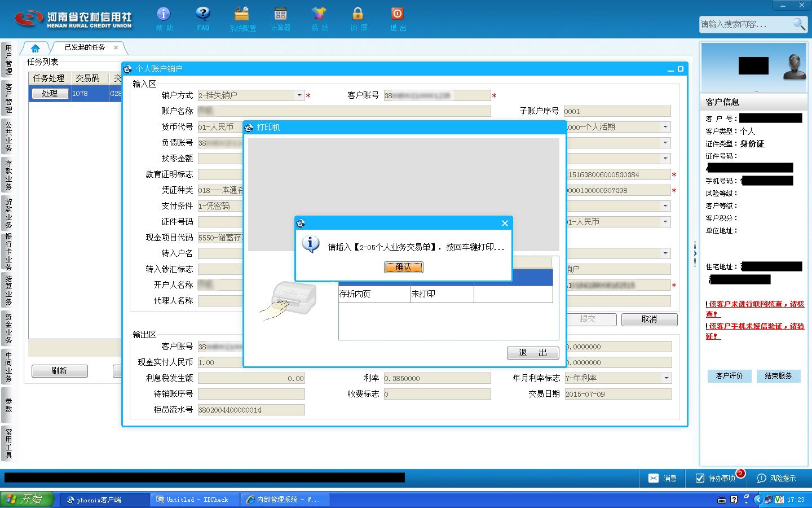Click the customer avatar picture
The image size is (812, 508).
click(x=795, y=68)
